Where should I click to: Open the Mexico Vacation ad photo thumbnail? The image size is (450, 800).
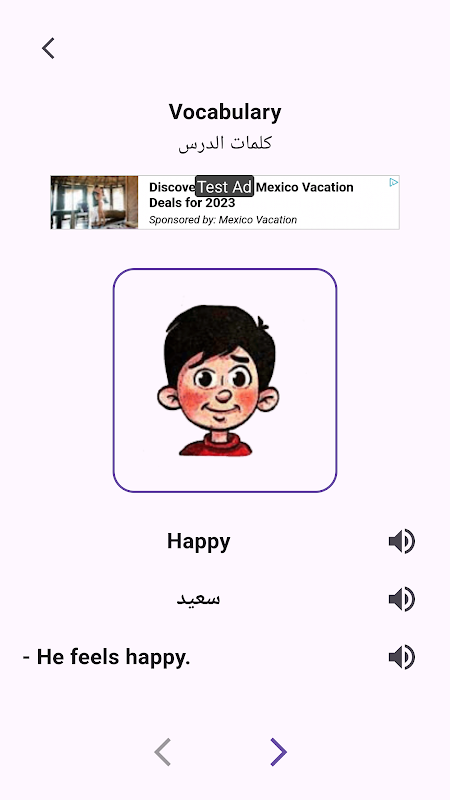94,202
